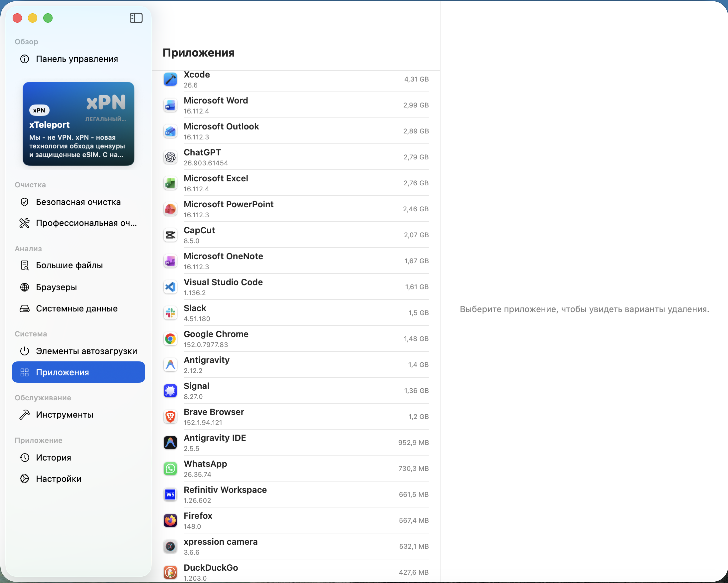
Task: Open Безопасная очистка section
Action: click(x=78, y=202)
